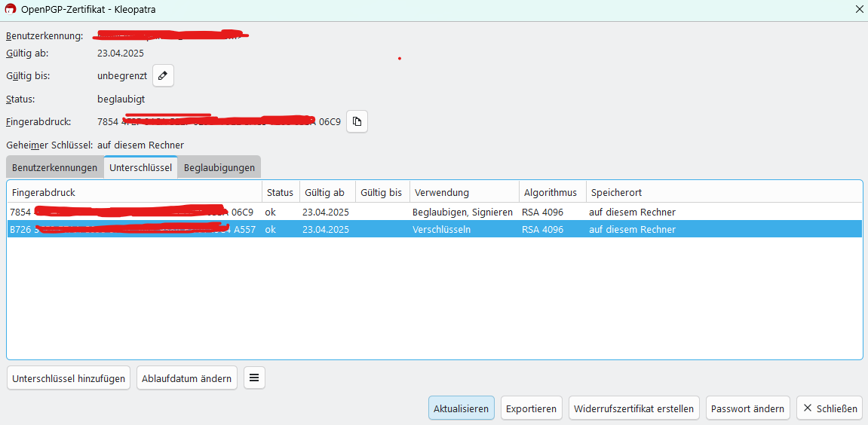The width and height of the screenshot is (868, 425).
Task: Click the pencil icon to edit expiry date
Action: point(164,76)
